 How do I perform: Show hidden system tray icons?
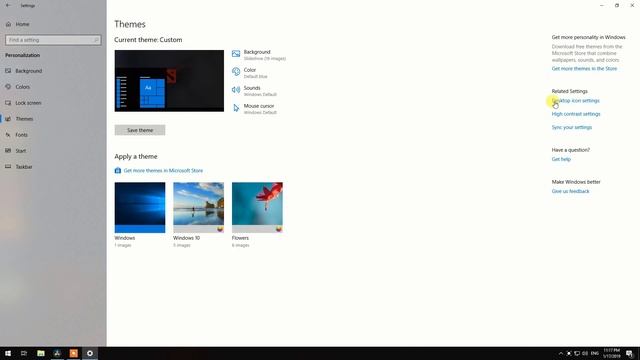560,353
